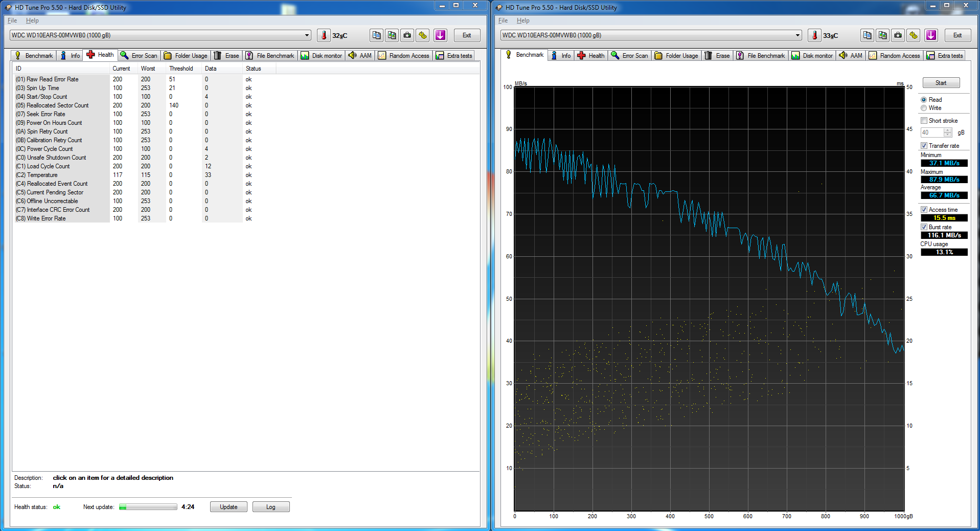
Task: Click camera save screenshot icon in Benchmark window
Action: (898, 35)
